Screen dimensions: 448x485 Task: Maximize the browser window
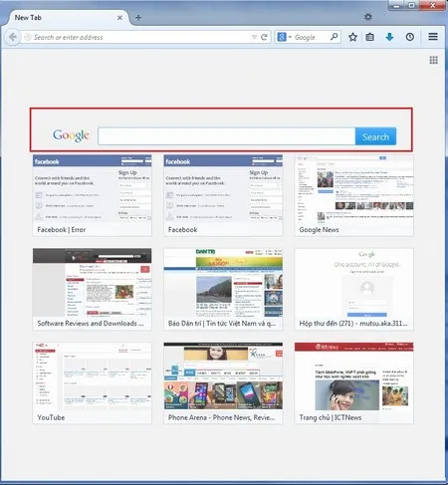[412, 5]
